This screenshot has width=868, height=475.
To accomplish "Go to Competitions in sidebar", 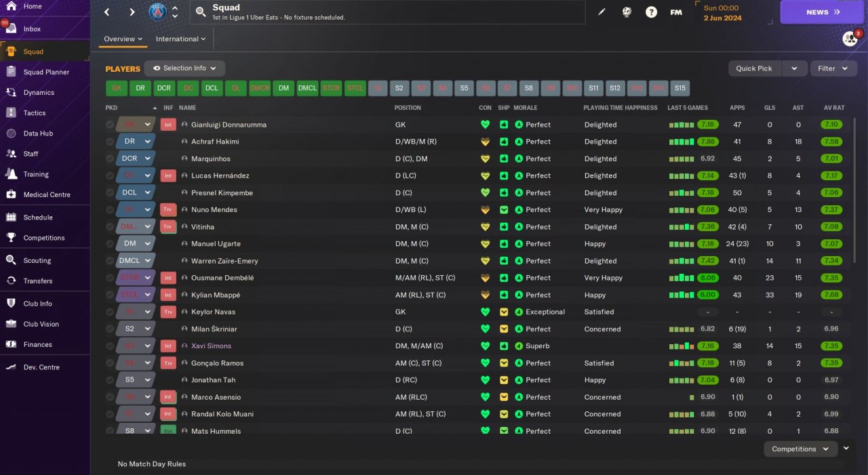I will (45, 238).
